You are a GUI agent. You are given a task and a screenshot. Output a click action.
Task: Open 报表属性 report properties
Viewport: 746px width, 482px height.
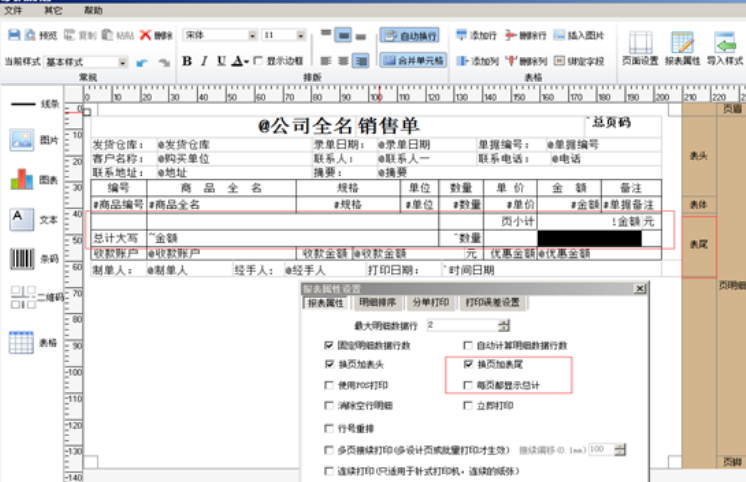point(683,47)
